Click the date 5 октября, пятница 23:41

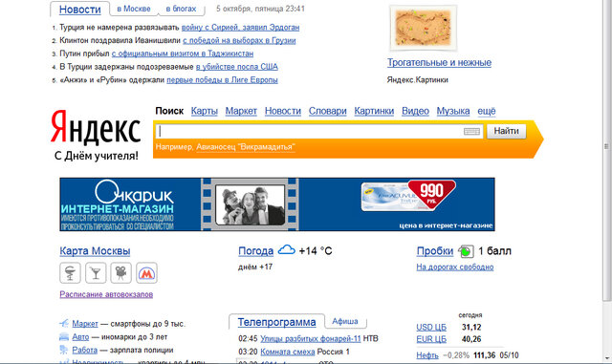tap(260, 9)
